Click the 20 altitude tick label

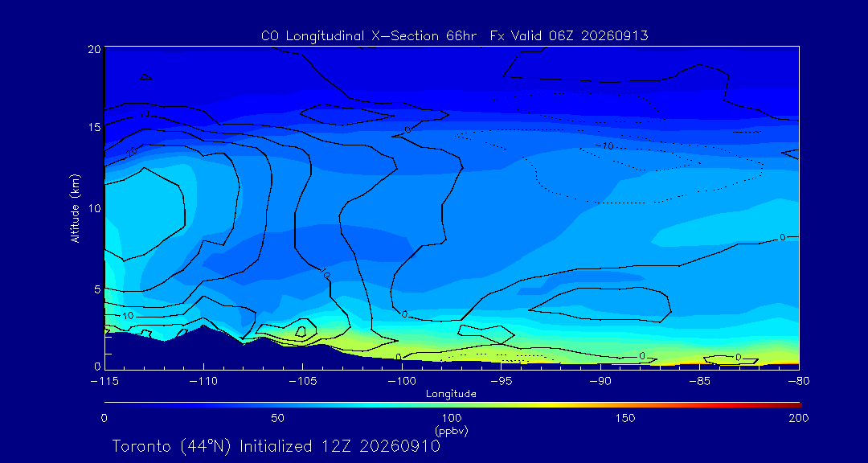click(95, 49)
